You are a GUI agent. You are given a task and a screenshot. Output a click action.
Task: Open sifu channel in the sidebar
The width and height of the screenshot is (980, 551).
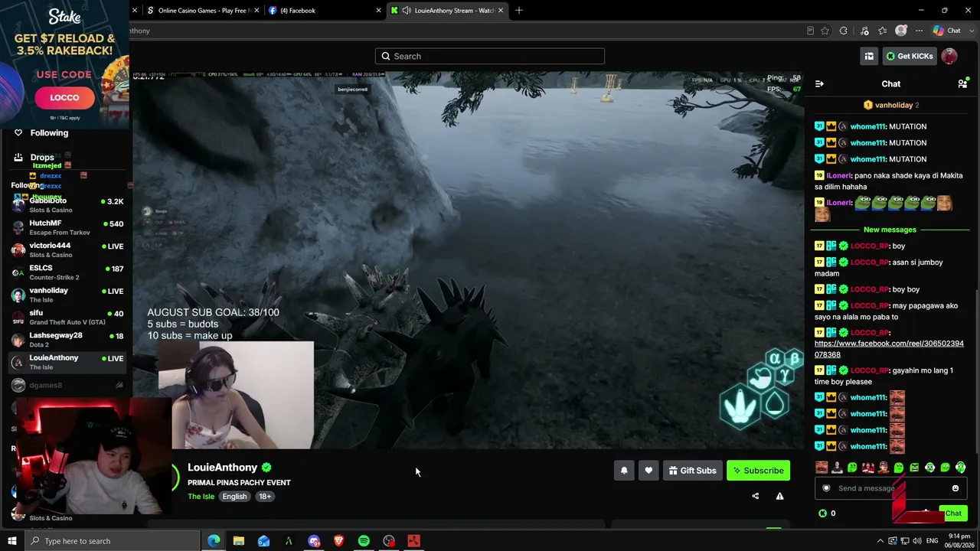(x=67, y=317)
